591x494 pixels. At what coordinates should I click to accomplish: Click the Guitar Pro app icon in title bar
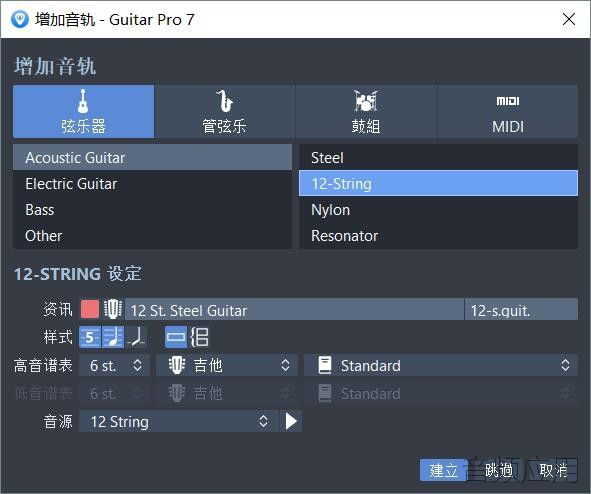20,19
